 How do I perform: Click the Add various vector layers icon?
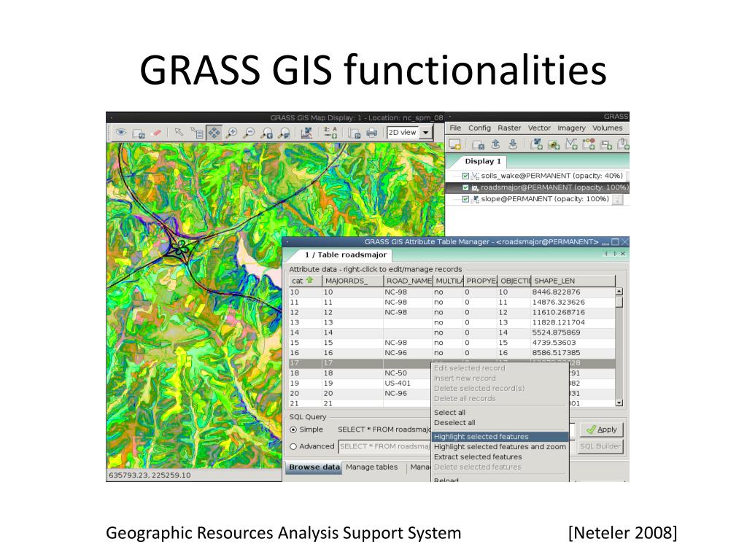[589, 144]
